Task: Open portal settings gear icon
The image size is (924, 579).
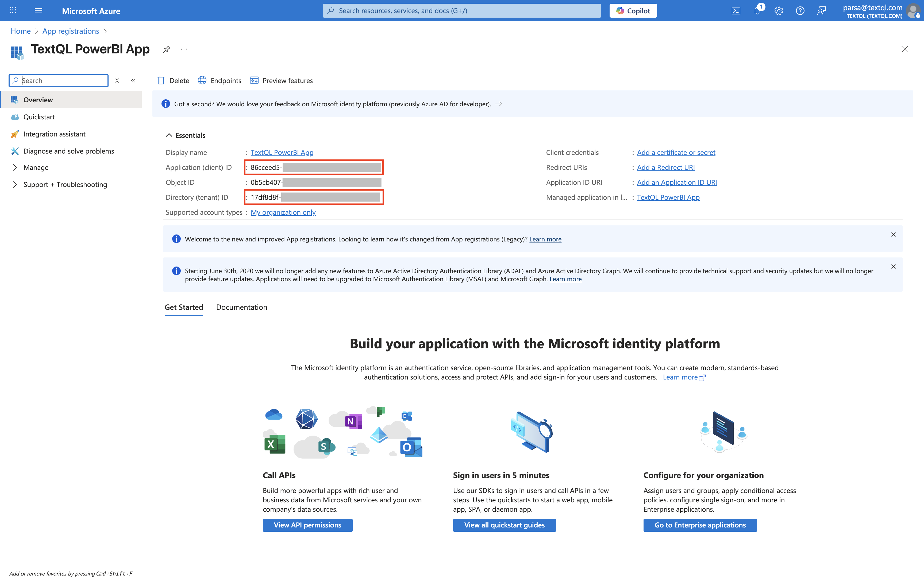Action: (778, 11)
